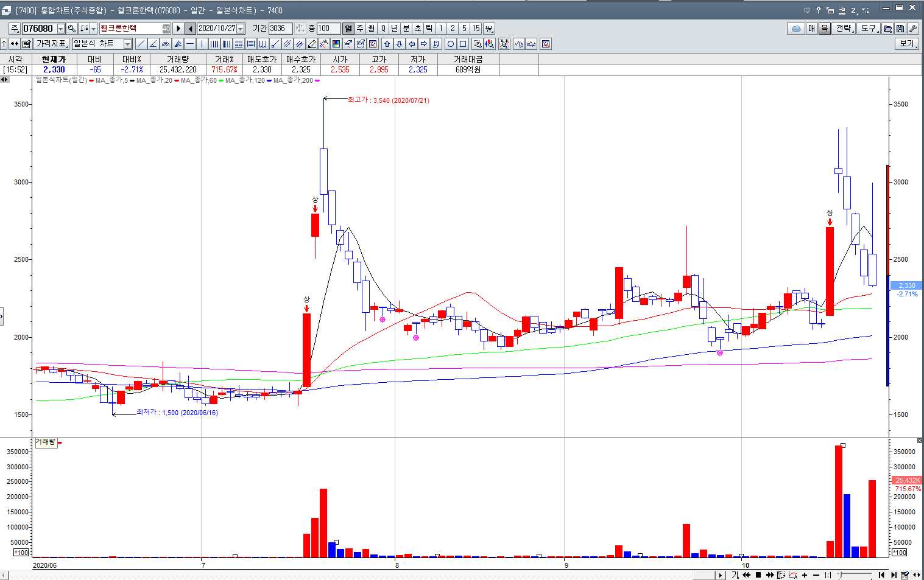Select the vertical line drawing tool

click(202, 44)
